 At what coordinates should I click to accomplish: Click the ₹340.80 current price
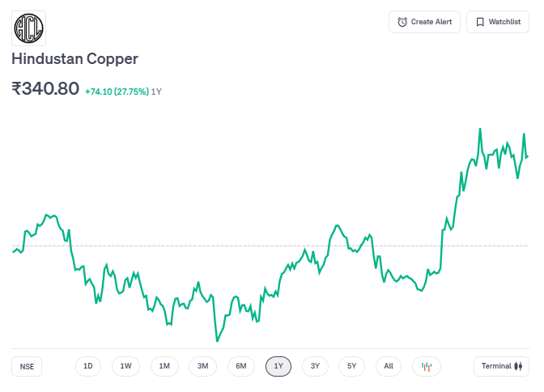pos(45,88)
